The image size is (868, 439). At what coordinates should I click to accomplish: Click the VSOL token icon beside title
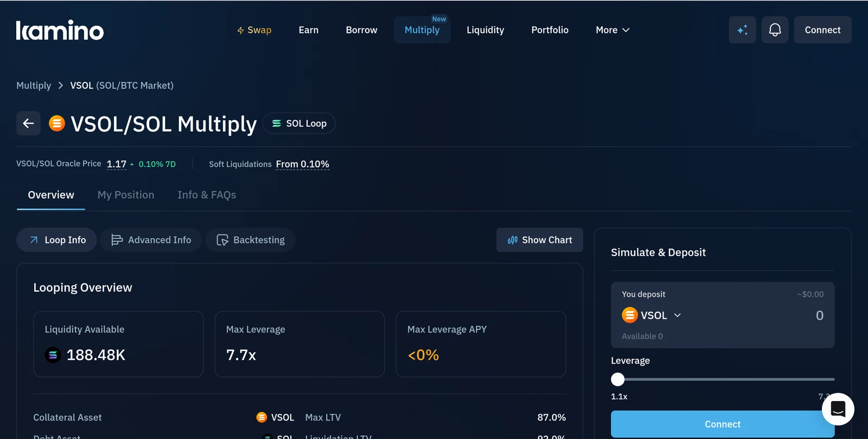(57, 124)
